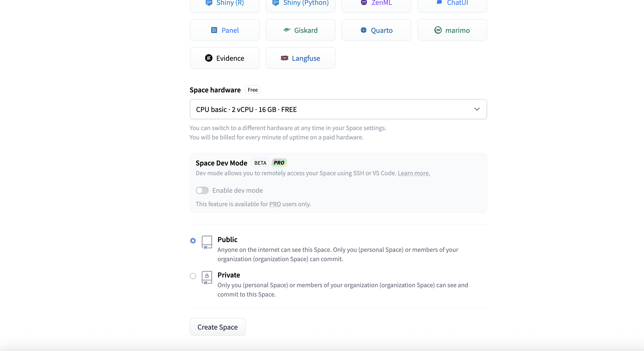Select the Private visibility radio button
The height and width of the screenshot is (351, 644).
(193, 276)
